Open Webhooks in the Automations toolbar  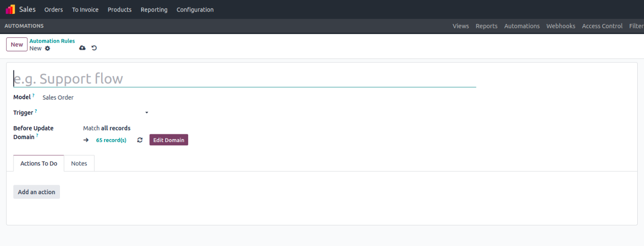[x=561, y=26]
